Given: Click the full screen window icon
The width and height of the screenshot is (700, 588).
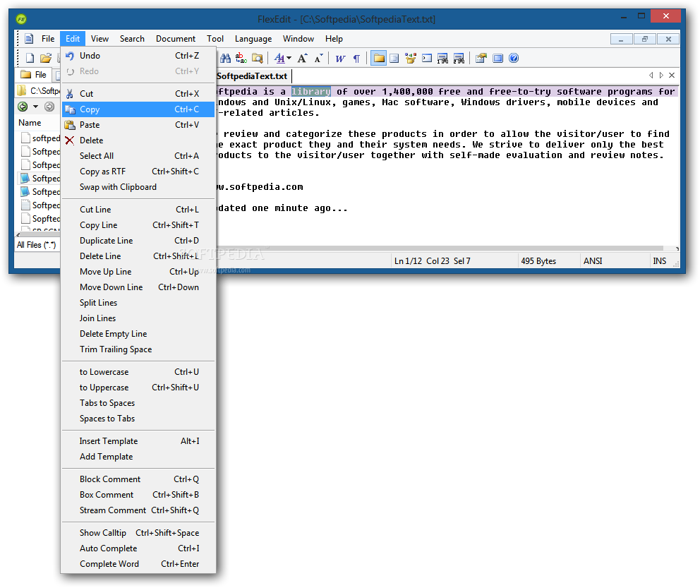Looking at the screenshot, I should tap(497, 58).
